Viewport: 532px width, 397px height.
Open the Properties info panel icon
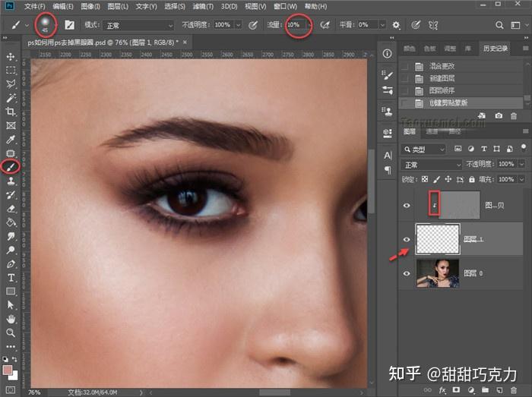coord(387,54)
